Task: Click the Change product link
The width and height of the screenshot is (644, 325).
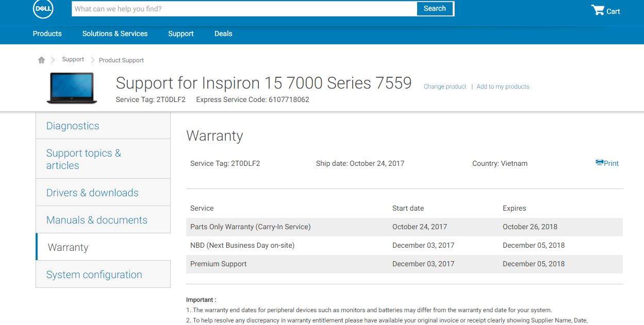Action: (445, 87)
